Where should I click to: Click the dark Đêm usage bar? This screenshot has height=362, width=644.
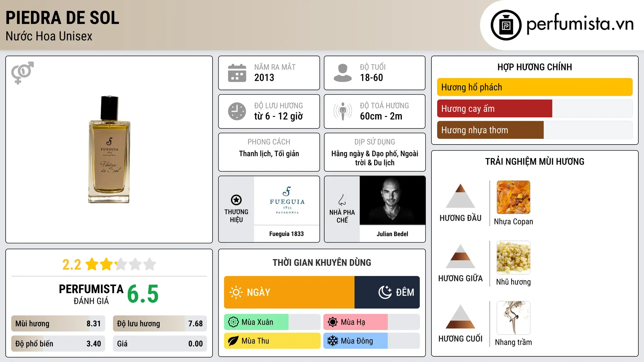click(x=387, y=292)
